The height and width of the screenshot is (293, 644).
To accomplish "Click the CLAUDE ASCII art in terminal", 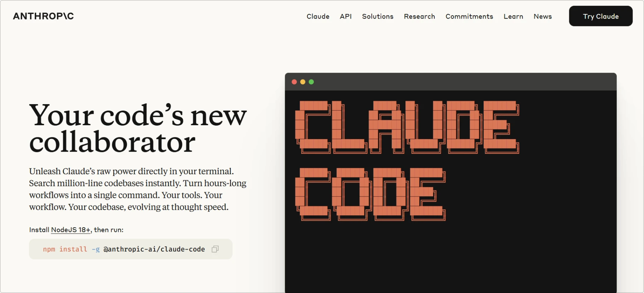I will coord(407,127).
